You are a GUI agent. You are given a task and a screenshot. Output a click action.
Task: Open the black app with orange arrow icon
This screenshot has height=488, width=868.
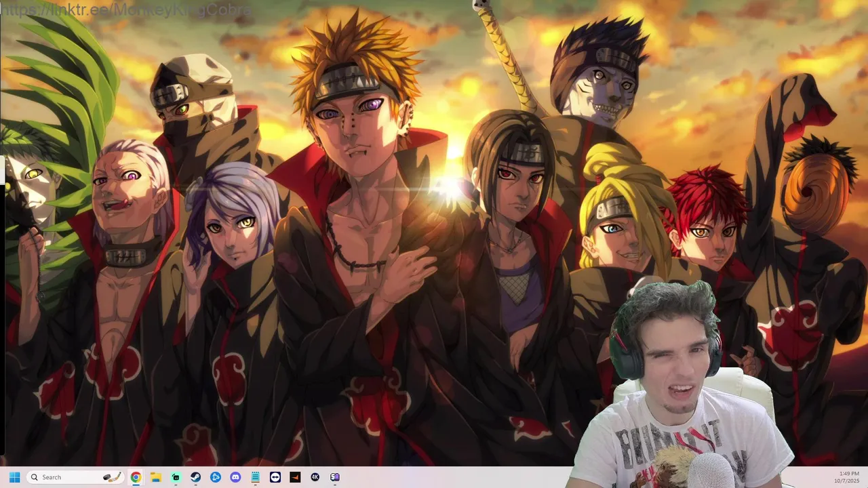tap(295, 477)
